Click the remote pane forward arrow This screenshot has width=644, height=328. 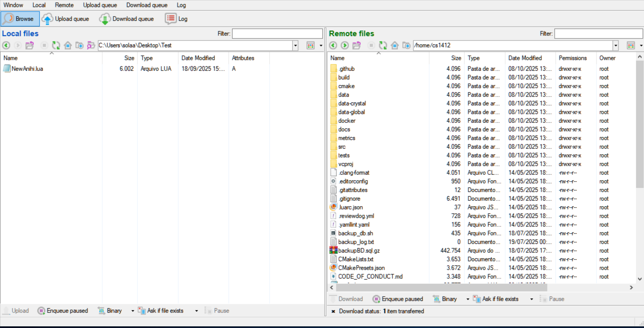(344, 45)
